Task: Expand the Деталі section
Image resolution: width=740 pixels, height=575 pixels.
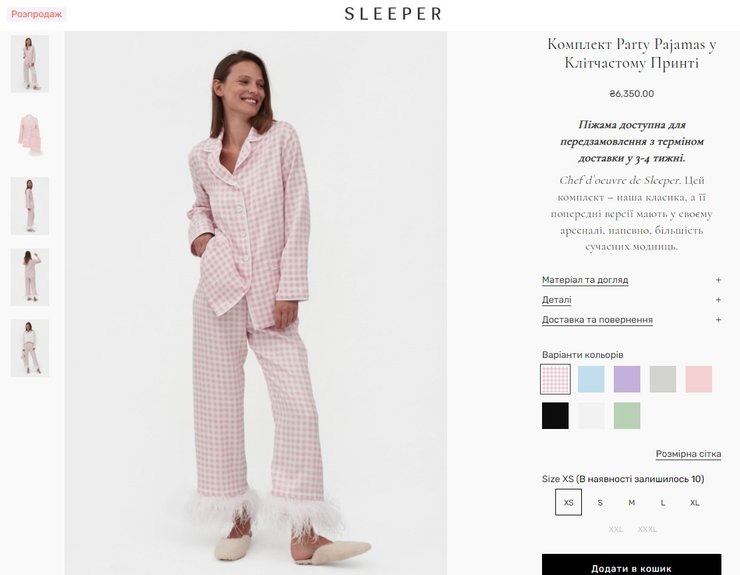Action: [x=557, y=300]
